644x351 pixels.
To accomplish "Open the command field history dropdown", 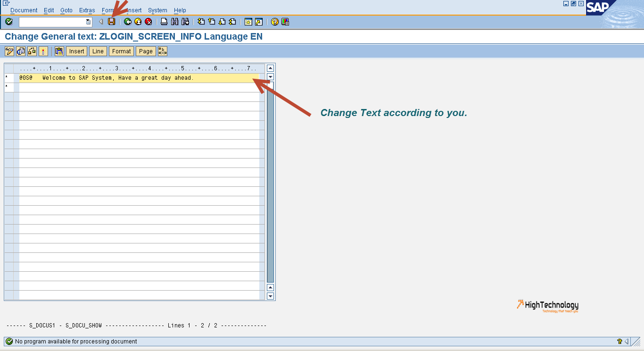I will (x=88, y=22).
